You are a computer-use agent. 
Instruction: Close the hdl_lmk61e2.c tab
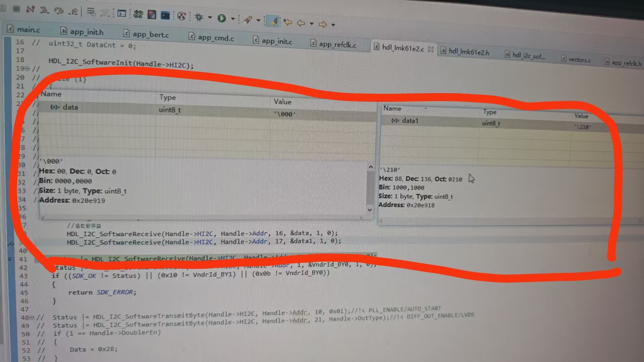coord(431,49)
